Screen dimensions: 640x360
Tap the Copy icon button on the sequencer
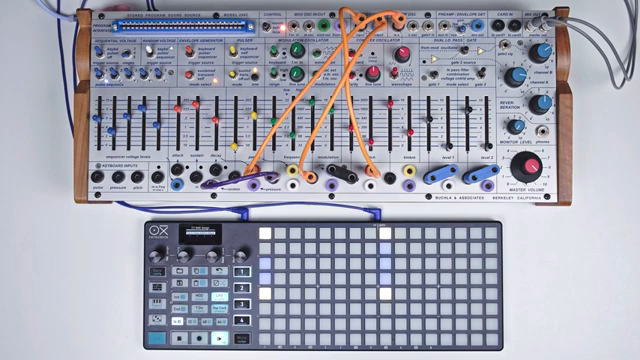[x=200, y=271]
